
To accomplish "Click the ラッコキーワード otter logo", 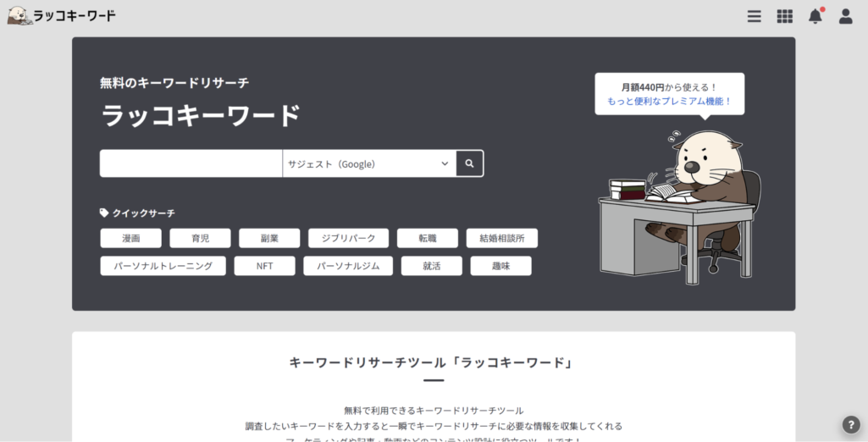I will pos(62,15).
